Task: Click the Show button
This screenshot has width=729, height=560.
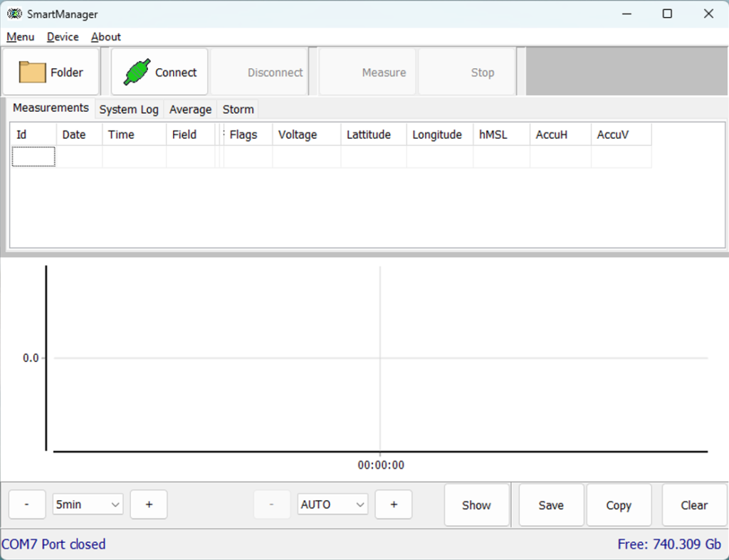Action: tap(476, 505)
